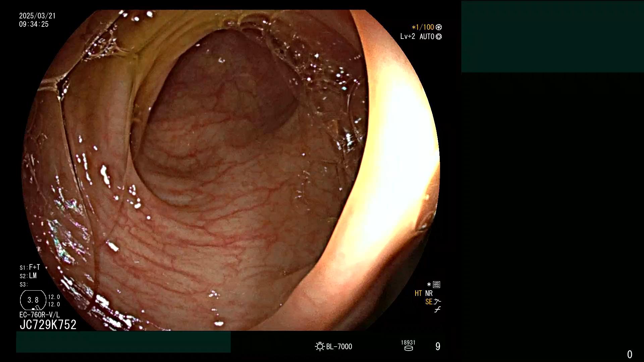The width and height of the screenshot is (644, 362).
Task: Click the iris AUTO icon beside Lv+2 AUTO
Action: coord(439,37)
